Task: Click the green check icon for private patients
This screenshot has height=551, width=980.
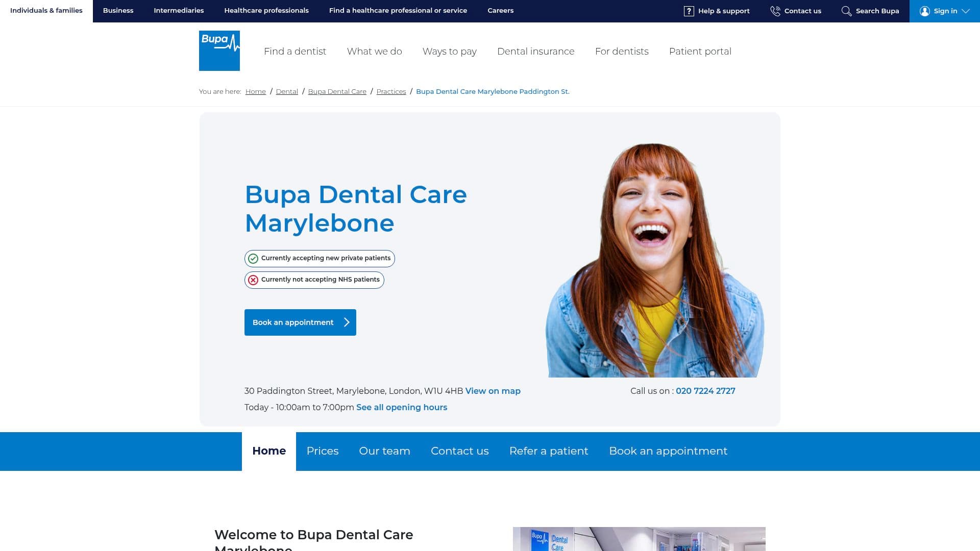Action: 253,259
